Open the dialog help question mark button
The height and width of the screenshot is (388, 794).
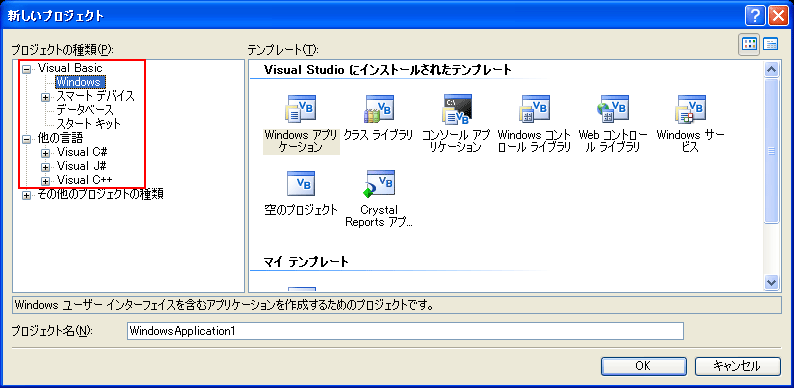[755, 16]
